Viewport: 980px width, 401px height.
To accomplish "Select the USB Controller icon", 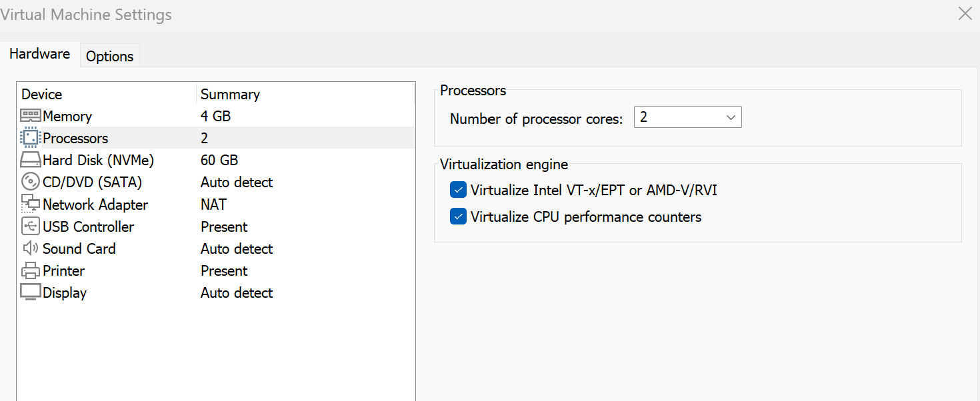I will [x=31, y=226].
